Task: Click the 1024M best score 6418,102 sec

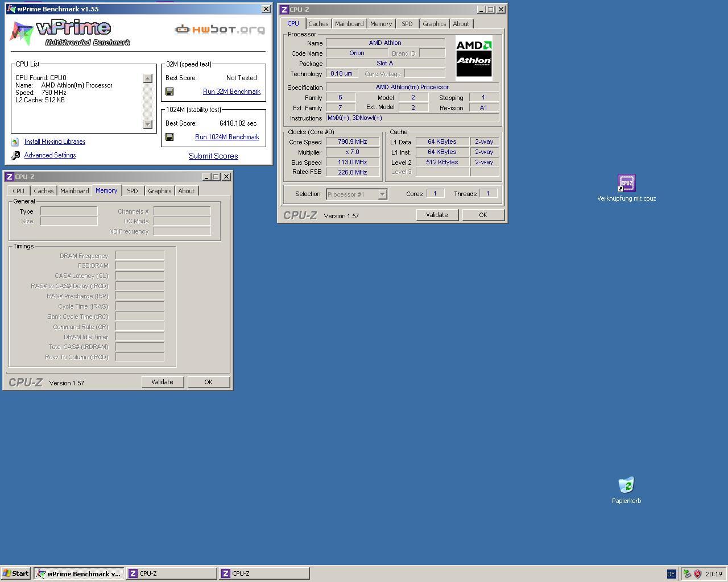Action: pos(238,123)
